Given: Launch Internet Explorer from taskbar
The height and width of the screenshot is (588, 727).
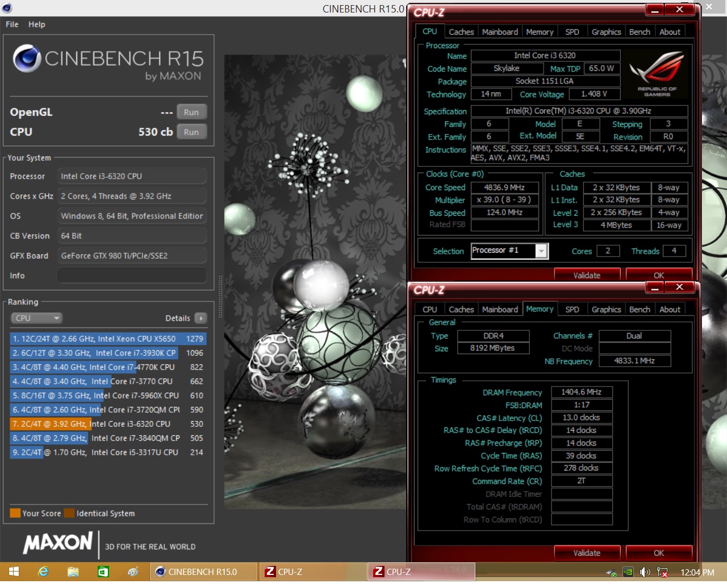Looking at the screenshot, I should click(x=43, y=572).
